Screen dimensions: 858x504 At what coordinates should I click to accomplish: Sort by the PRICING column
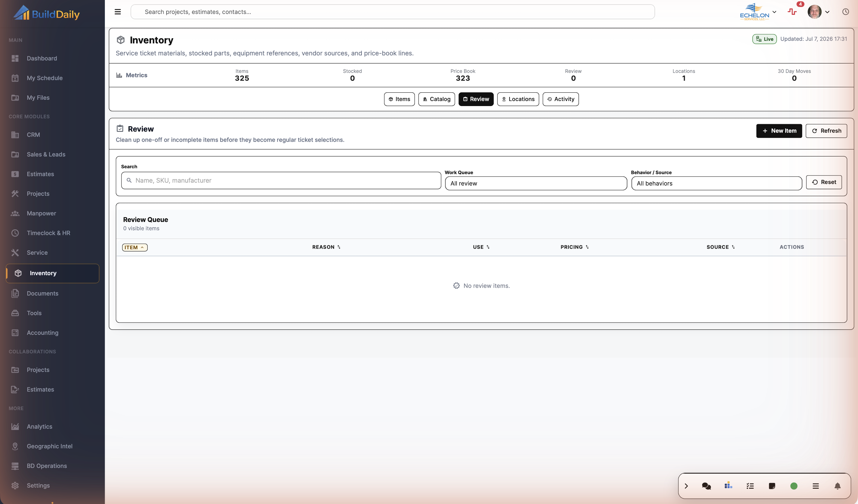point(575,247)
